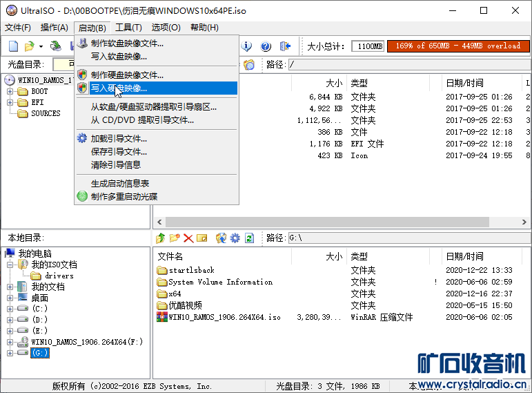
Task: Choose 从 CD/DVD 提取引导文件... entry
Action: [157, 120]
